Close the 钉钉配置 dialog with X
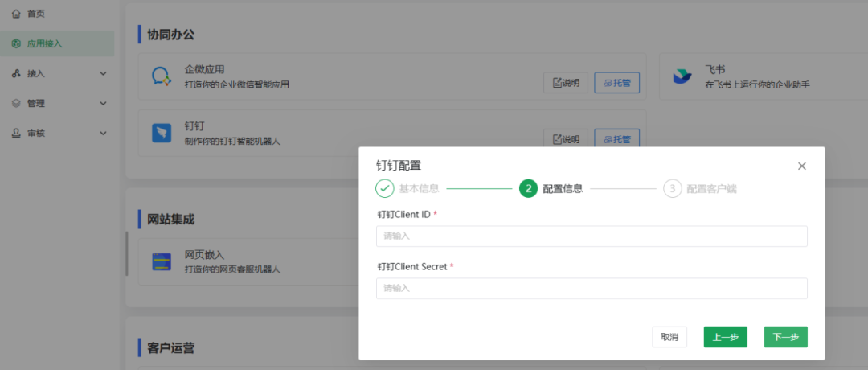 (x=801, y=166)
